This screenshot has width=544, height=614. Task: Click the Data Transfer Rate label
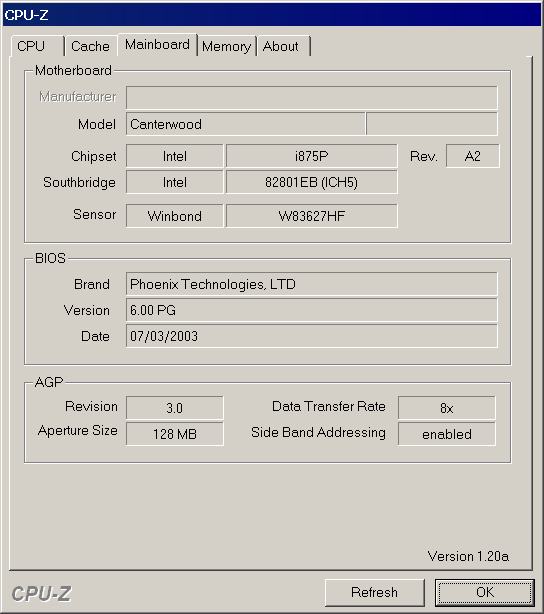tap(329, 406)
